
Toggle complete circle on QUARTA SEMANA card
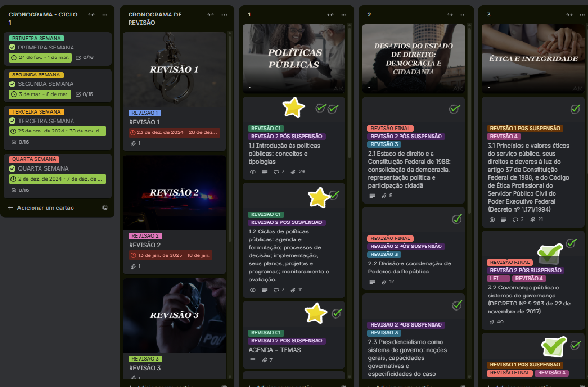tap(12, 168)
